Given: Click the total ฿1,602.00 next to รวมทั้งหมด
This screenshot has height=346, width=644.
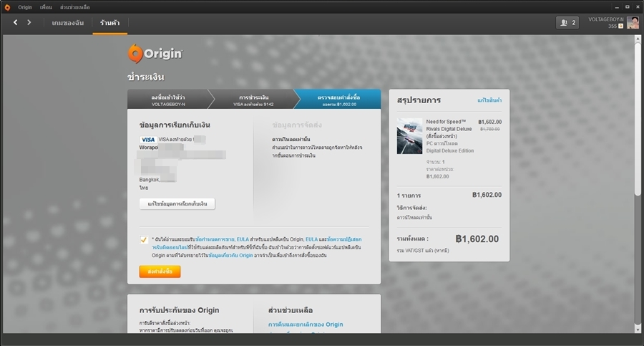Looking at the screenshot, I should 477,239.
